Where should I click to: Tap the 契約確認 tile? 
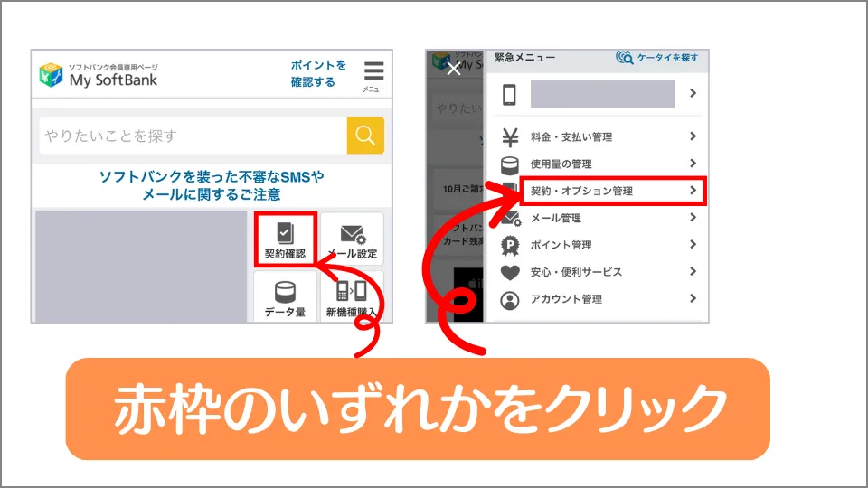285,239
